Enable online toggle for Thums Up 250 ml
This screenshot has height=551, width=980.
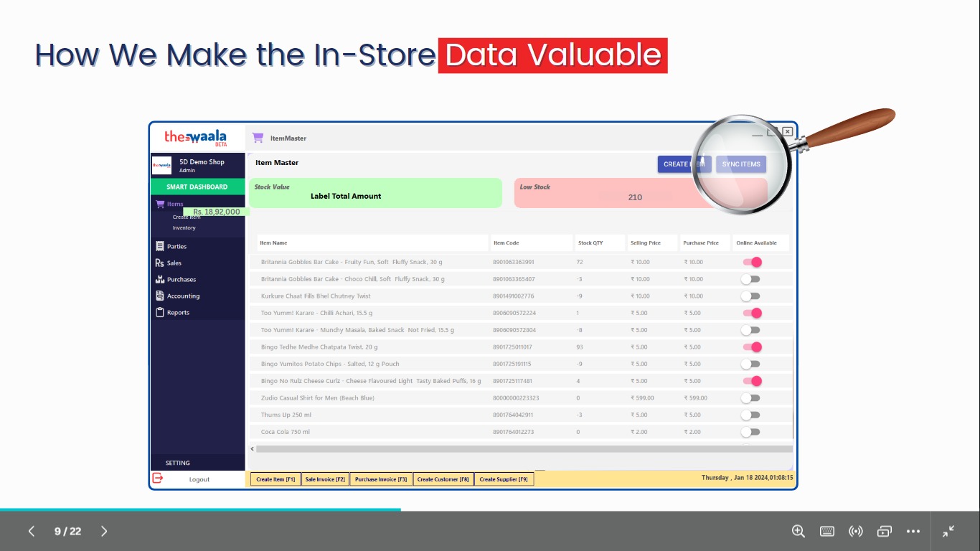pos(750,415)
